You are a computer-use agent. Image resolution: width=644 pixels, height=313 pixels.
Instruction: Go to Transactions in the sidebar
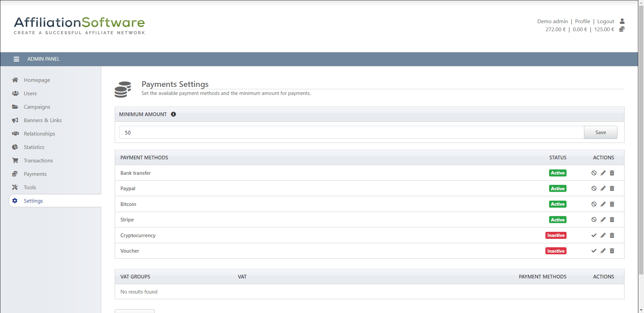point(38,161)
